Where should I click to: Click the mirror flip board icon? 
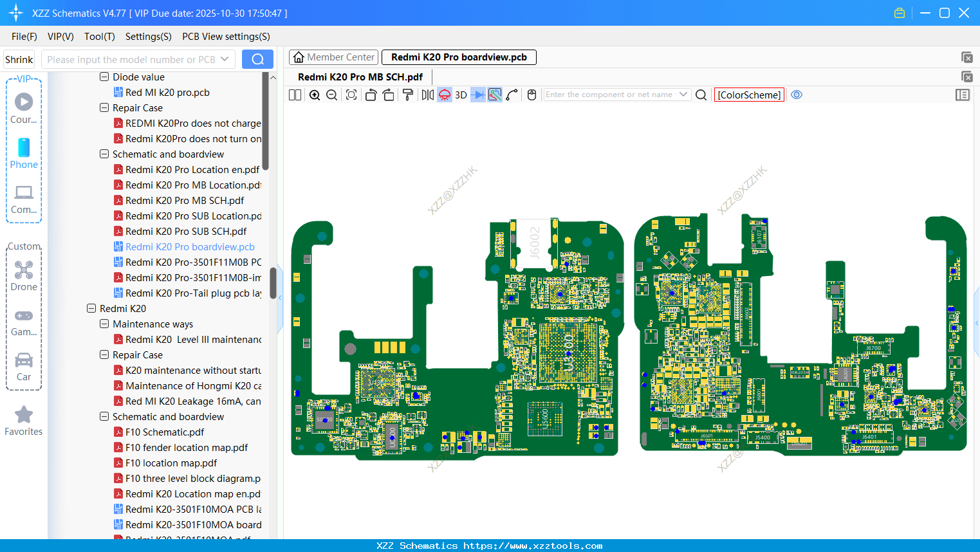pos(427,95)
